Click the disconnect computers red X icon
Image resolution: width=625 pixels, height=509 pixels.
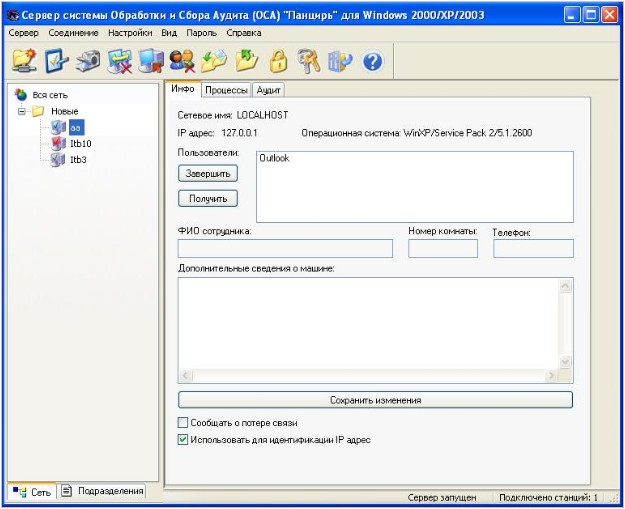120,62
